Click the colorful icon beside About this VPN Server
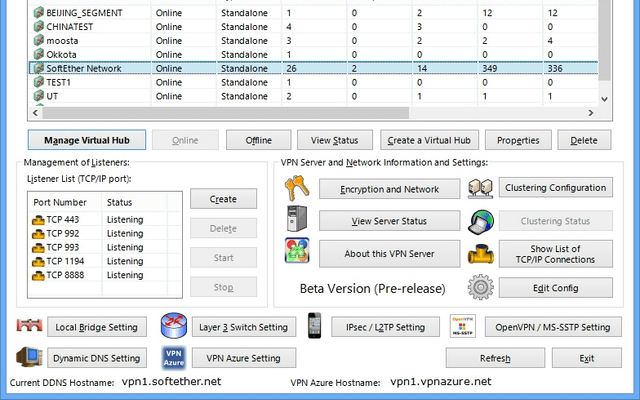 [x=297, y=250]
